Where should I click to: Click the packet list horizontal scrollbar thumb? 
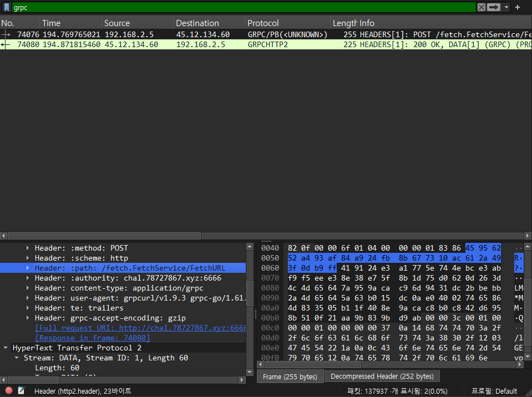tap(104, 236)
